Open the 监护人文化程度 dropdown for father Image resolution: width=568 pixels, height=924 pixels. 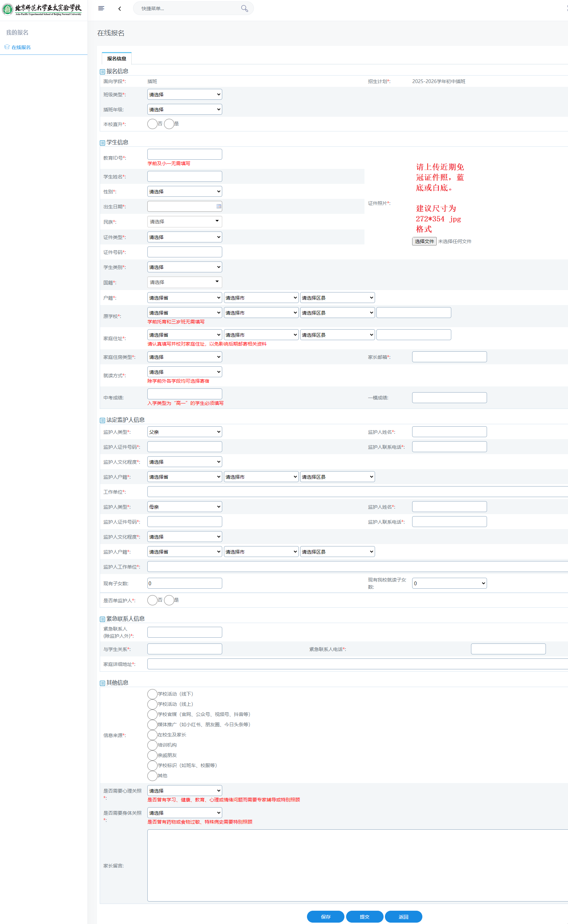tap(184, 462)
